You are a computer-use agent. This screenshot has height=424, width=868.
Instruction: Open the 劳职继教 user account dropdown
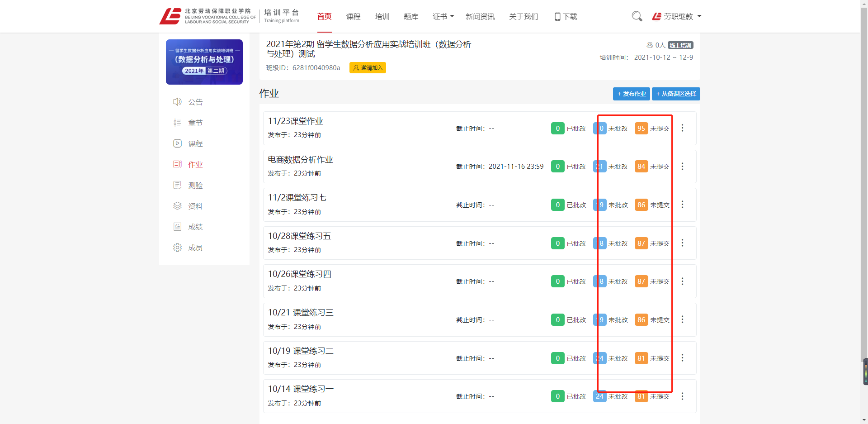pos(677,17)
